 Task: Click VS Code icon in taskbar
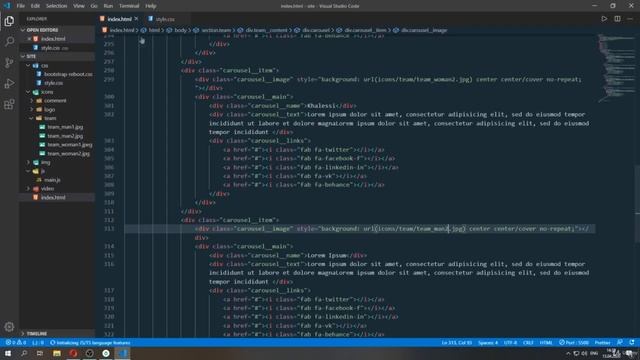click(122, 353)
